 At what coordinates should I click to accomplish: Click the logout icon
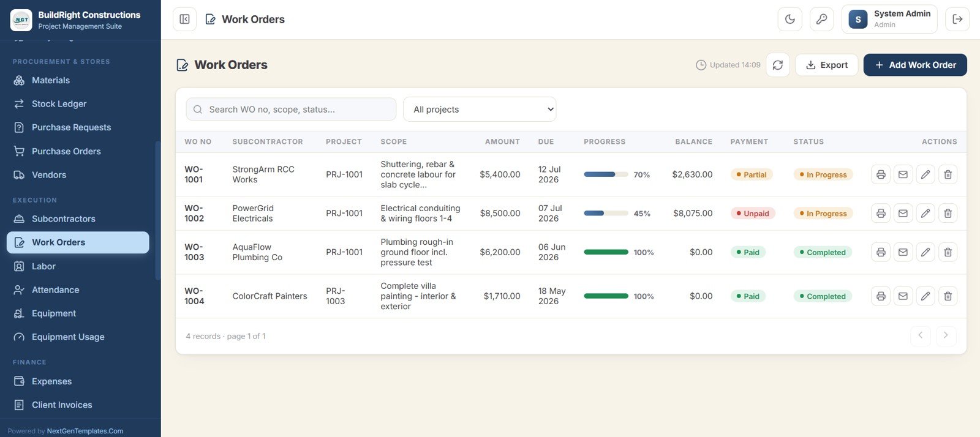957,19
